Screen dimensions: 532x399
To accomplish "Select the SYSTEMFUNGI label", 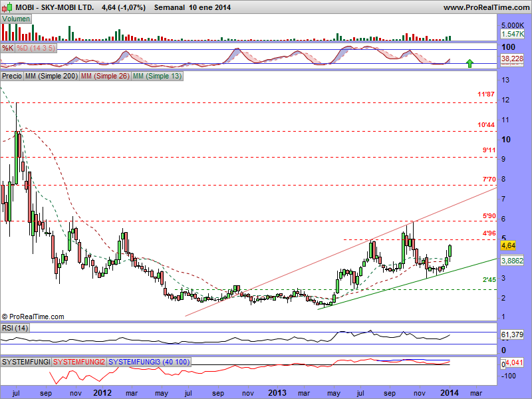I will pyautogui.click(x=26, y=362).
